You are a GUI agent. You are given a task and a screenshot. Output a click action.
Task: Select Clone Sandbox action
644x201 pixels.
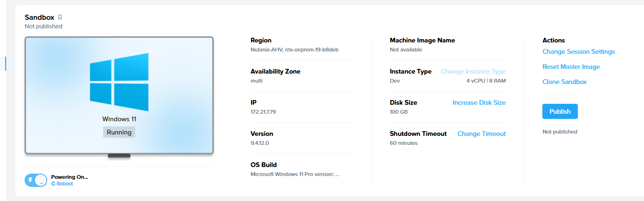(564, 82)
